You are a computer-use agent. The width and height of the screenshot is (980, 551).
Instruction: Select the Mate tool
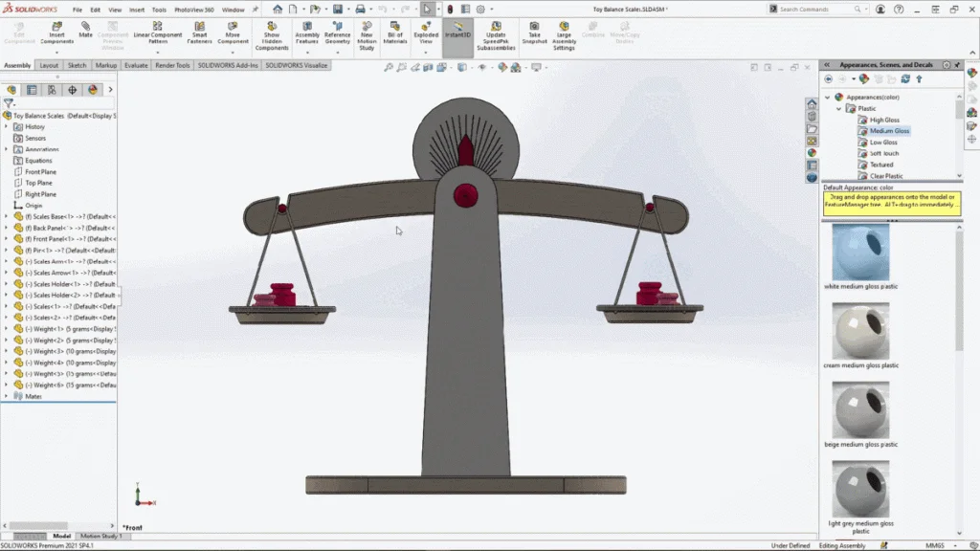85,30
